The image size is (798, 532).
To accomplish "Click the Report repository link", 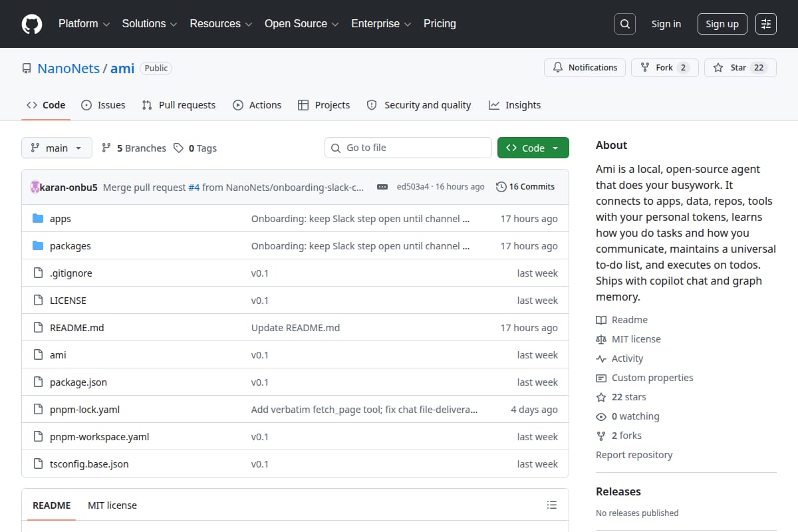I will tap(634, 455).
